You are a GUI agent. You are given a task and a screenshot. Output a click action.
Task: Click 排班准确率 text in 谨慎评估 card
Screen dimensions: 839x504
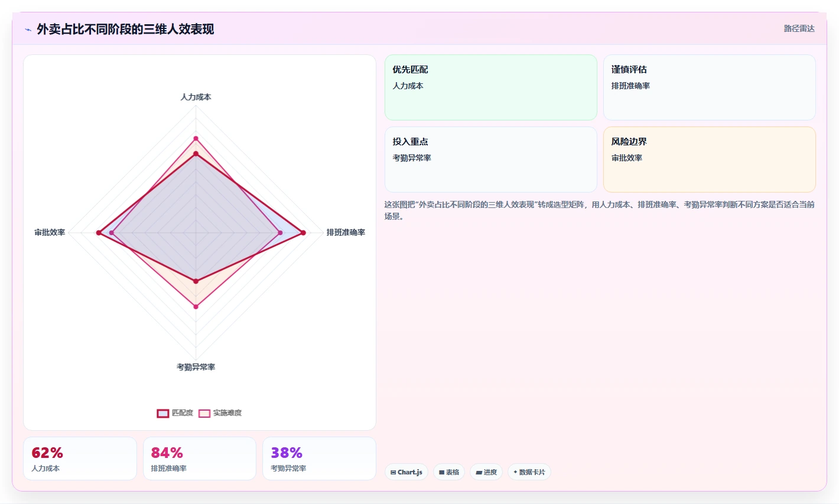coord(630,86)
